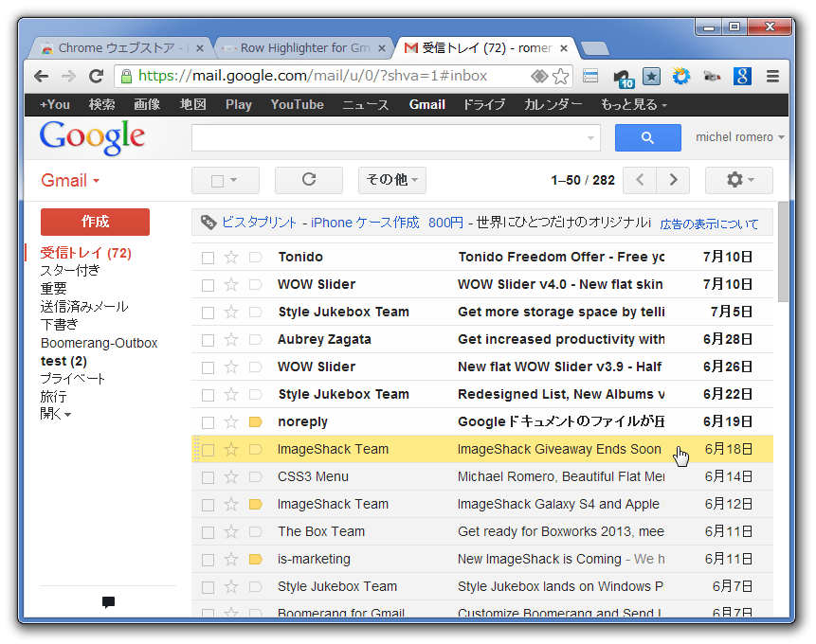816x644 pixels.
Task: Click the blue star bookmark extension icon
Action: (x=651, y=77)
